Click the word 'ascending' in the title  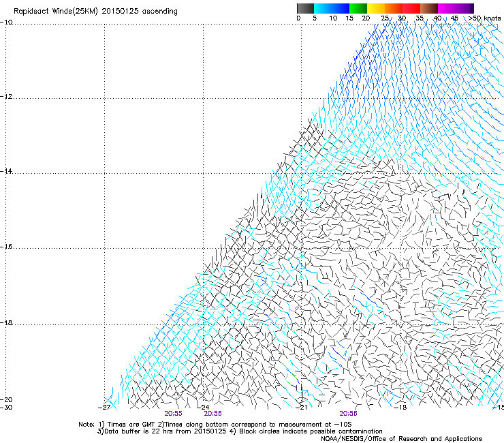point(160,12)
